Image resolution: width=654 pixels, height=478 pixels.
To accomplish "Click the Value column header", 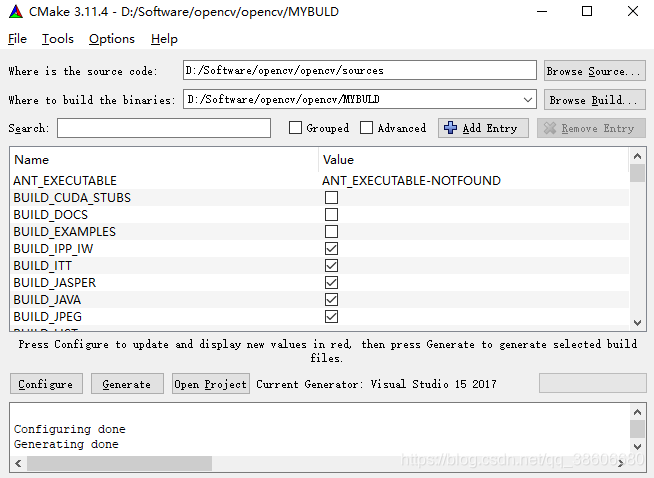I will (x=474, y=160).
